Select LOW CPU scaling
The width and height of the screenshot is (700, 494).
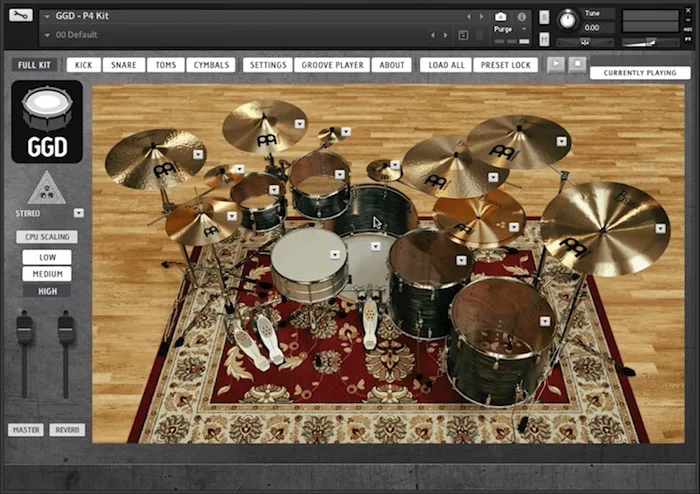pos(47,257)
